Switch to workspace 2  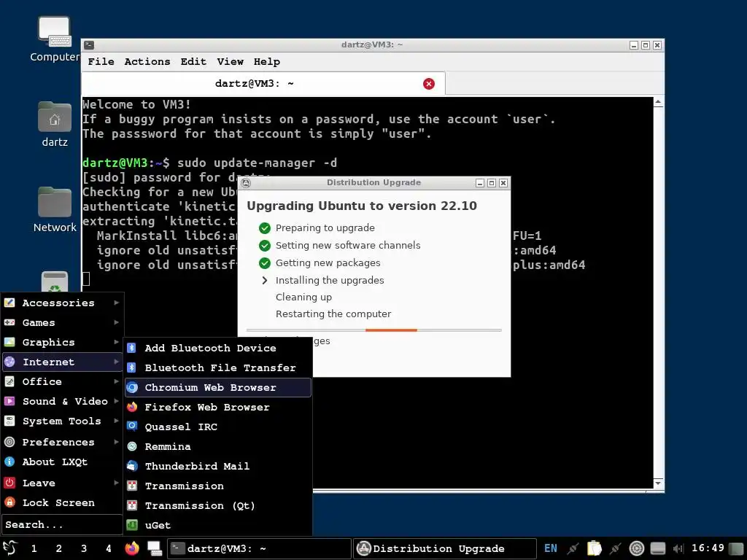(x=58, y=548)
